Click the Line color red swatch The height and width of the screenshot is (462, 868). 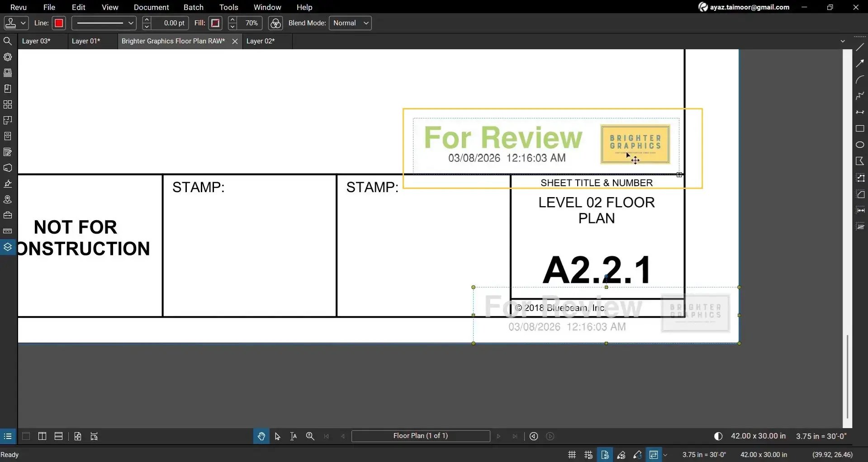pyautogui.click(x=59, y=23)
